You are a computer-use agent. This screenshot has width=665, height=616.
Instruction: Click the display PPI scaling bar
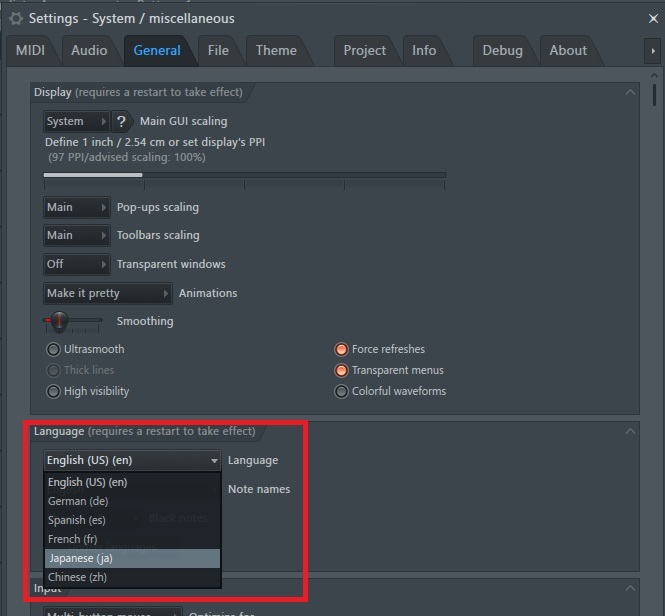[244, 175]
